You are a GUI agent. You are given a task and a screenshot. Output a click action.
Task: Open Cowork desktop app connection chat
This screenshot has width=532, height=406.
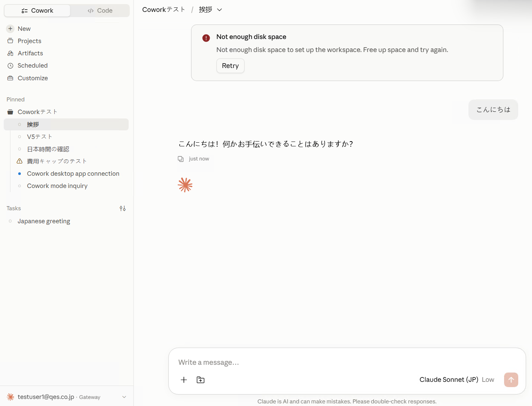73,173
